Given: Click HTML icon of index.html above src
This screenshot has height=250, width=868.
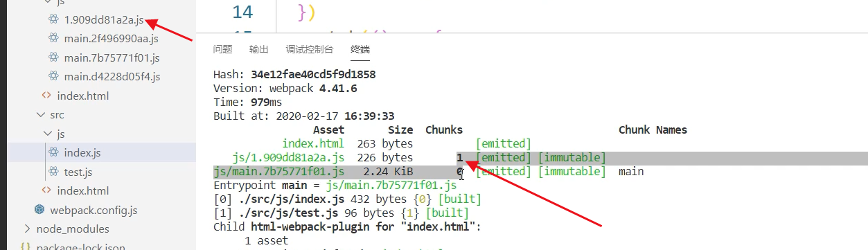Looking at the screenshot, I should [46, 96].
